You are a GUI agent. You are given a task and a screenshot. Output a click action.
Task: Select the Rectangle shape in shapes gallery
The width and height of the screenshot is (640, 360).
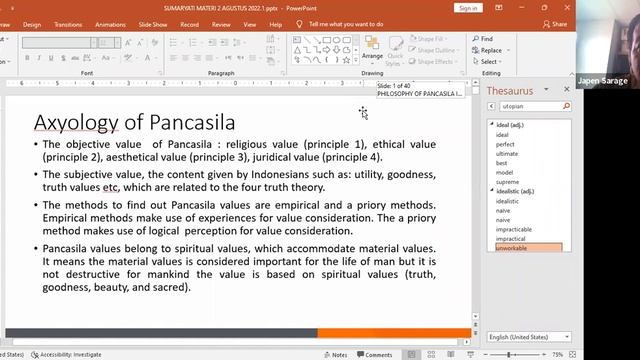tap(327, 40)
